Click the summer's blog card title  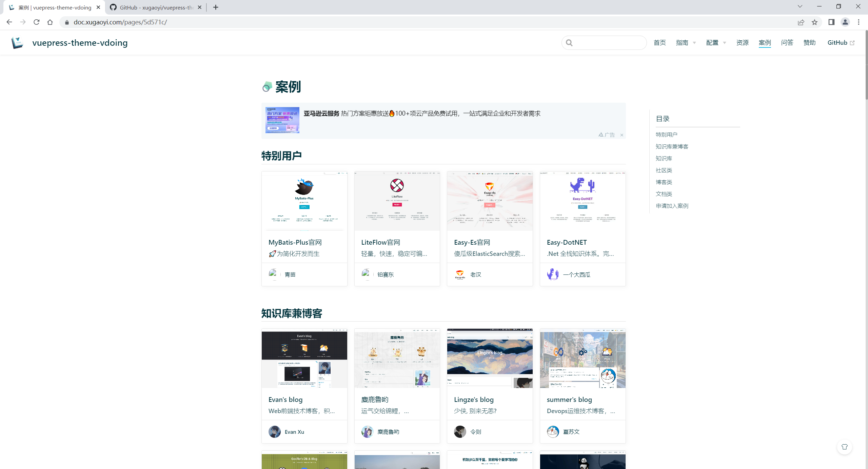coord(569,400)
